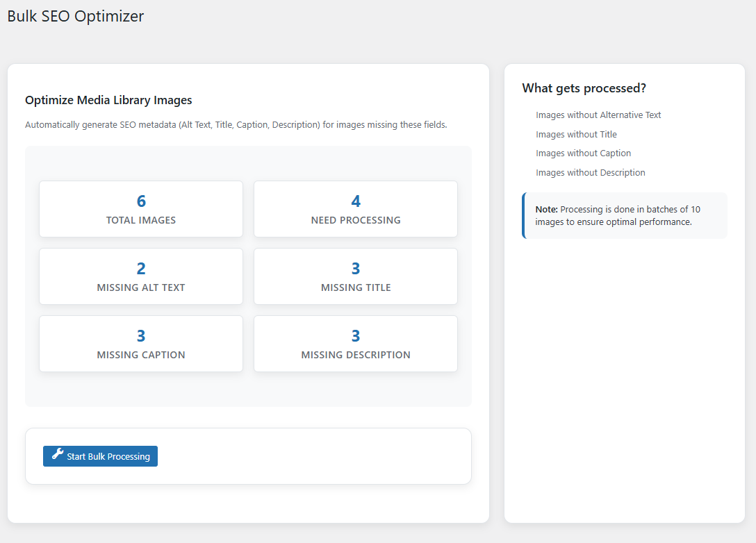Click the batch processing Note box
756x543 pixels.
(x=625, y=216)
